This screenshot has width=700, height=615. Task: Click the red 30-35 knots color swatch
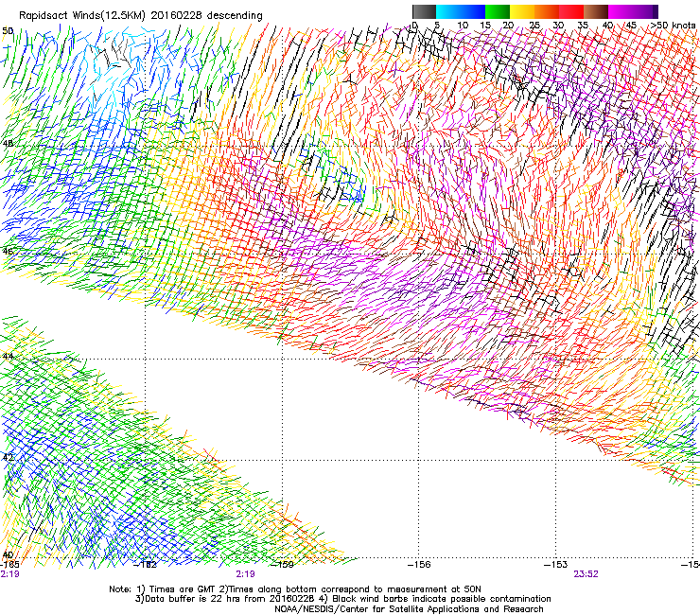point(571,11)
